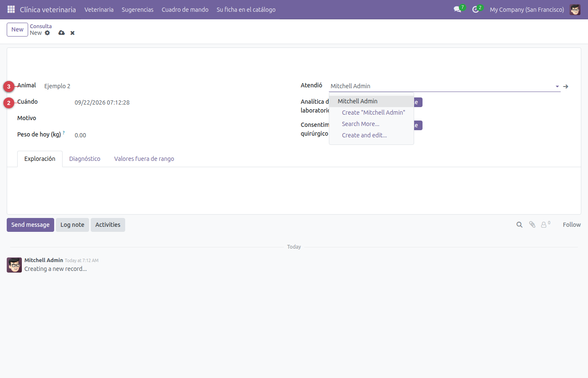The width and height of the screenshot is (588, 378).
Task: Click the Clínica veterinaria app title
Action: (x=48, y=10)
